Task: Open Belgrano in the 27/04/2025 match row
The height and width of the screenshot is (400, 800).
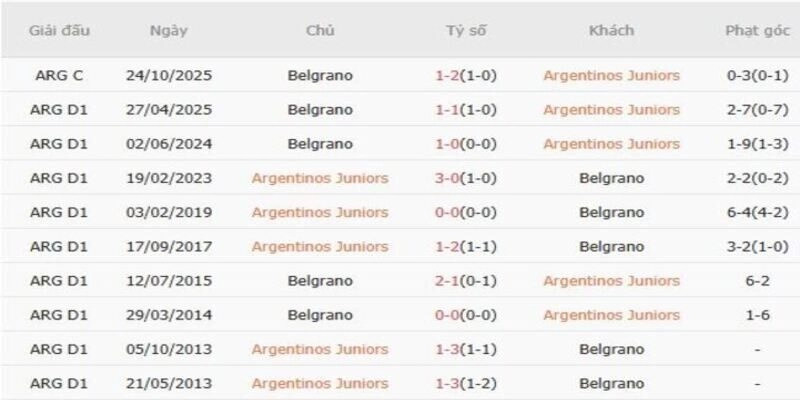Action: pos(320,109)
